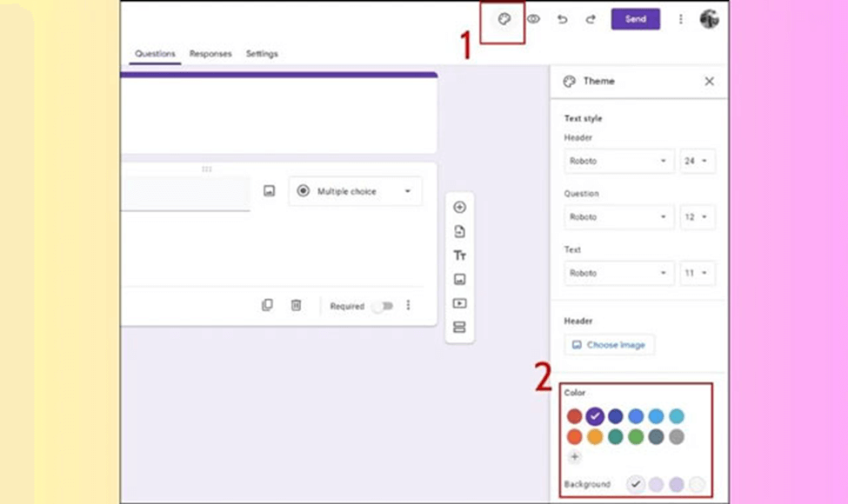Insert a video with the video icon
Image resolution: width=848 pixels, height=504 pixels.
pos(460,303)
